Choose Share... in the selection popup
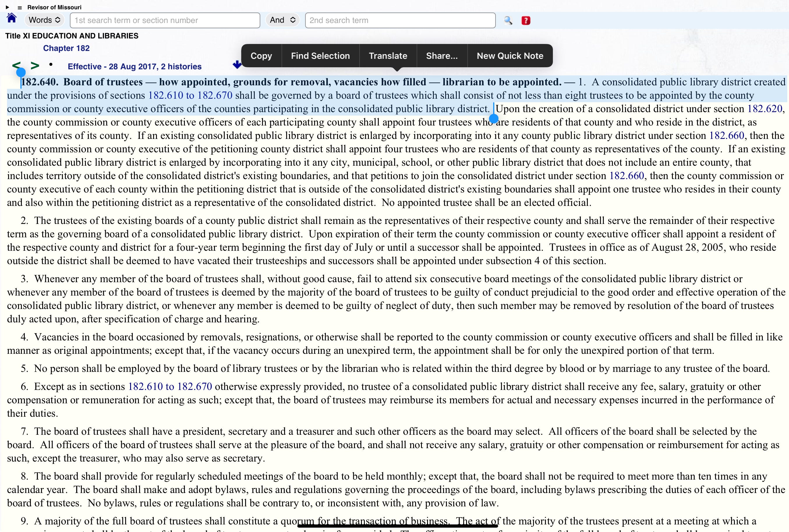The height and width of the screenshot is (532, 789). (442, 56)
